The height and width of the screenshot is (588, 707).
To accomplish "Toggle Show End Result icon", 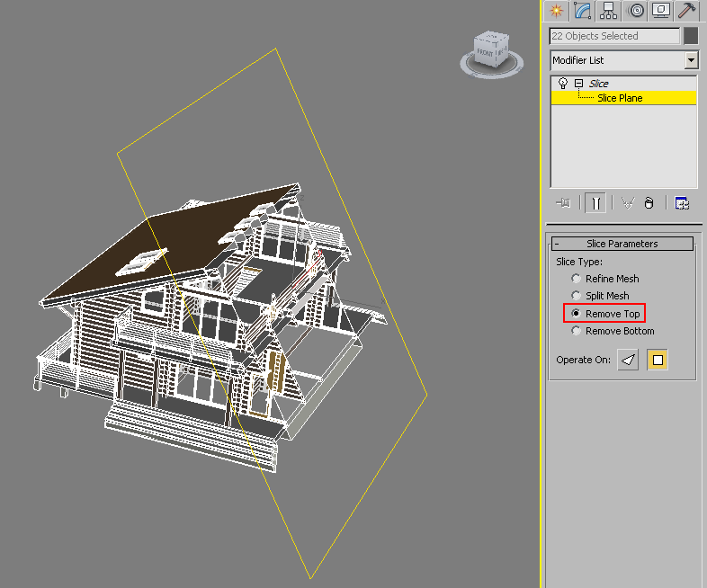I will click(x=595, y=203).
